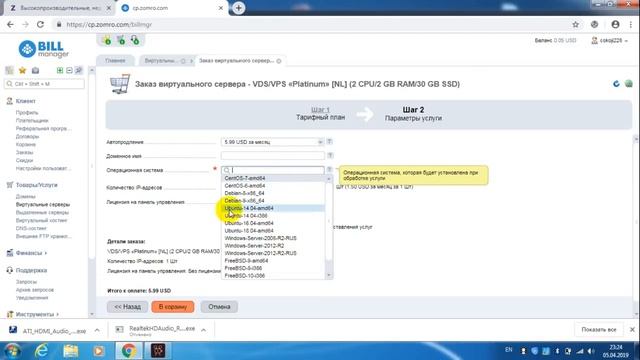This screenshot has height=360, width=640.
Task: Choose FreeBSD-9-amd64 from the OS list
Action: point(273,260)
